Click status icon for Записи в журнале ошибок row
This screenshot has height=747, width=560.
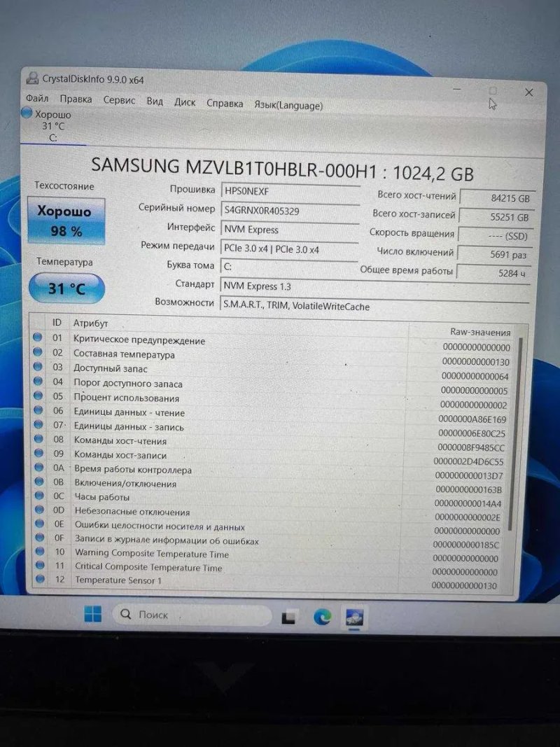[40, 537]
